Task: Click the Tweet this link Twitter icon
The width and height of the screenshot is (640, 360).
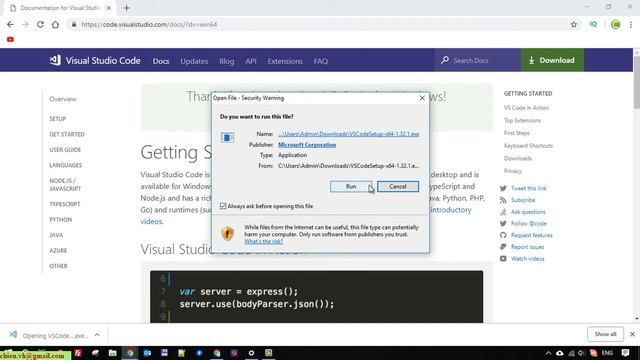Action: click(x=503, y=188)
